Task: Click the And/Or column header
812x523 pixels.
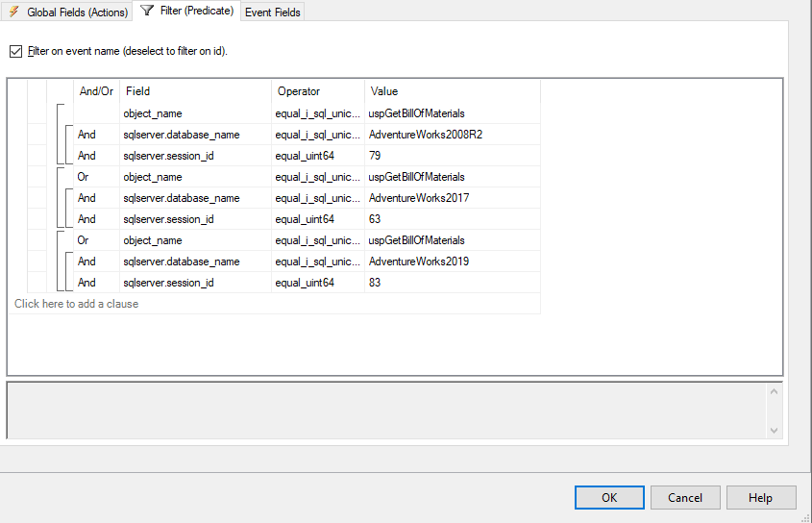Action: pos(96,91)
